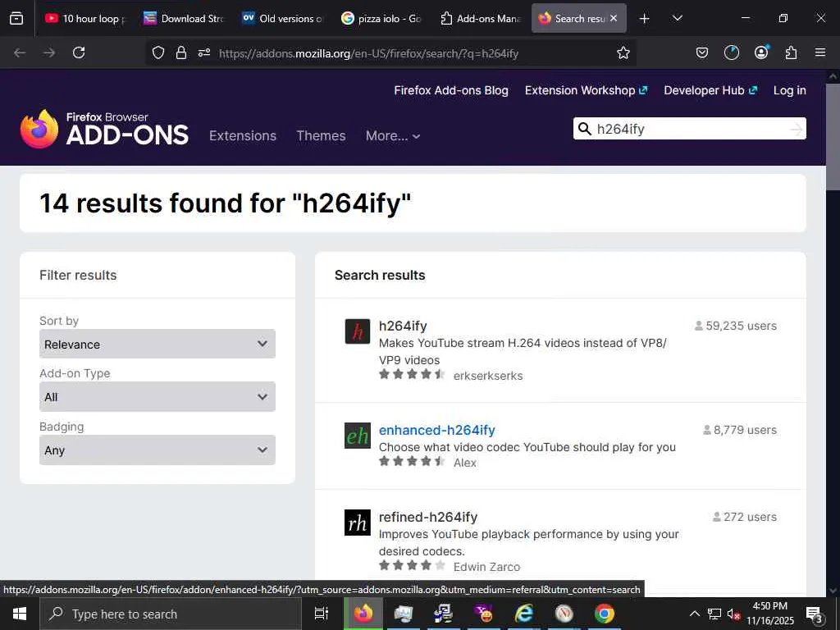Open Themes navigation item
The width and height of the screenshot is (840, 630).
coord(321,136)
